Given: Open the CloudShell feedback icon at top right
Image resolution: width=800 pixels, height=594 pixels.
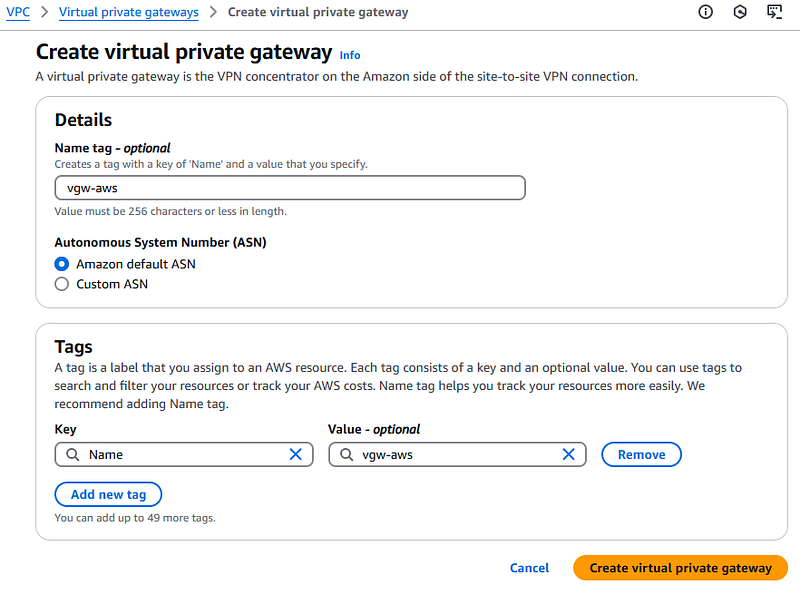Looking at the screenshot, I should click(x=774, y=12).
